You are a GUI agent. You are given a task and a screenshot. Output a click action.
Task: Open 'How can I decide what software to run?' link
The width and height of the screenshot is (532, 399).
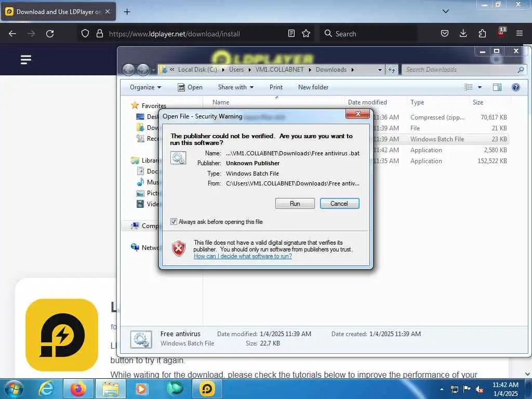click(243, 256)
